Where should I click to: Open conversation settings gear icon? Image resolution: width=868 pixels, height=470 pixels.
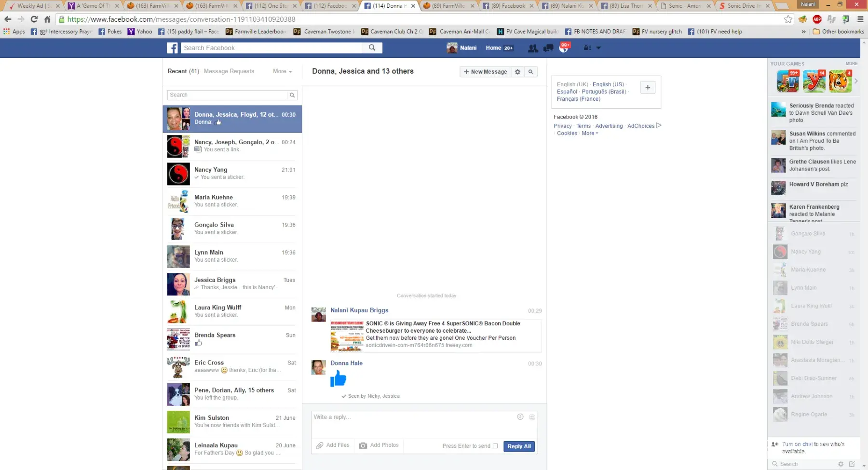click(x=517, y=72)
